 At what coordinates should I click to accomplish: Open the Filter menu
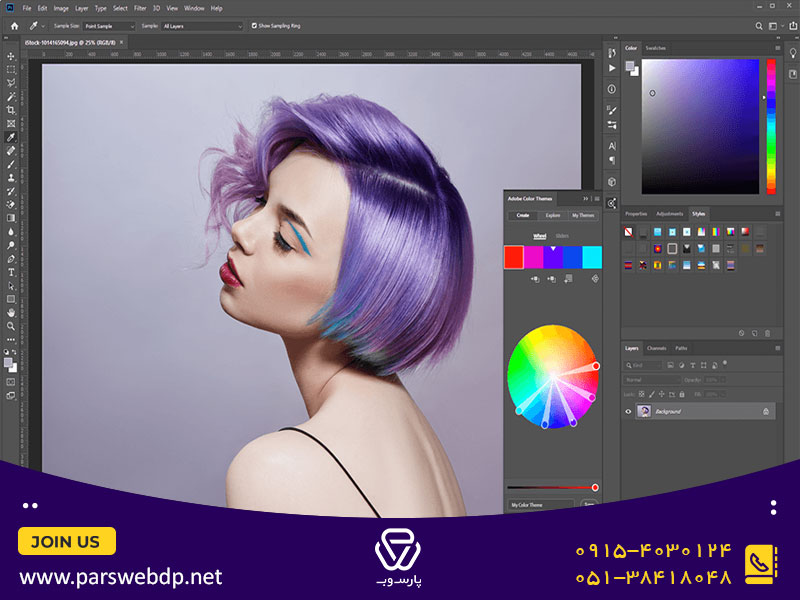click(140, 8)
